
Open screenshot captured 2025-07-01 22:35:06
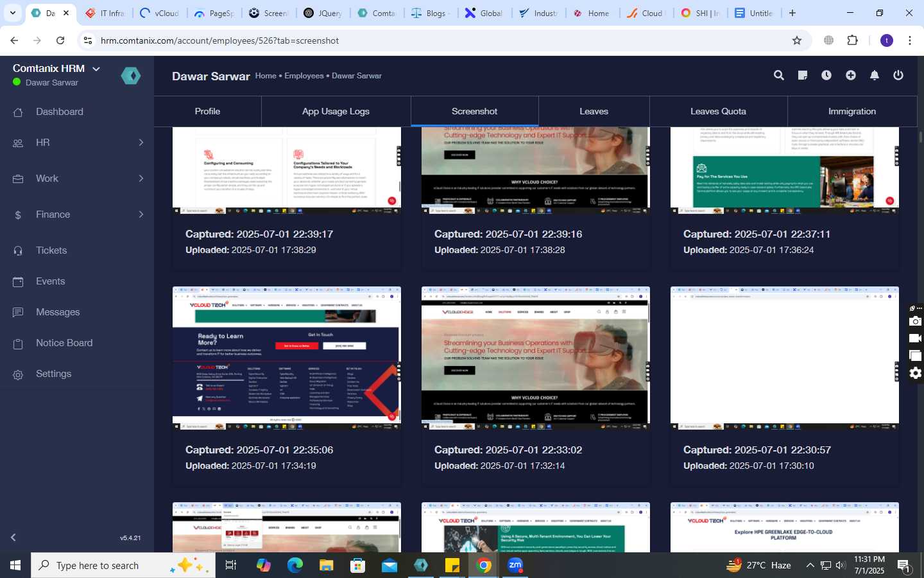[x=287, y=358]
